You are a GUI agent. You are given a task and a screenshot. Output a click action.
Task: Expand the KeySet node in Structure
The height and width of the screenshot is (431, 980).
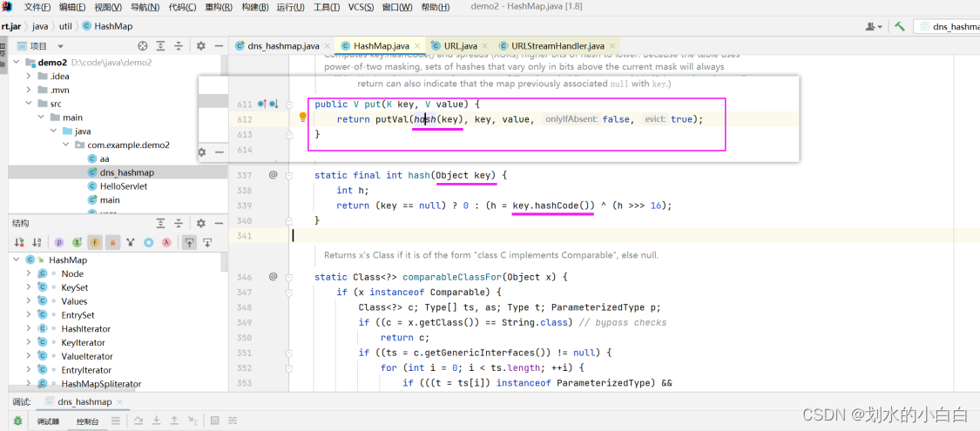pyautogui.click(x=28, y=287)
